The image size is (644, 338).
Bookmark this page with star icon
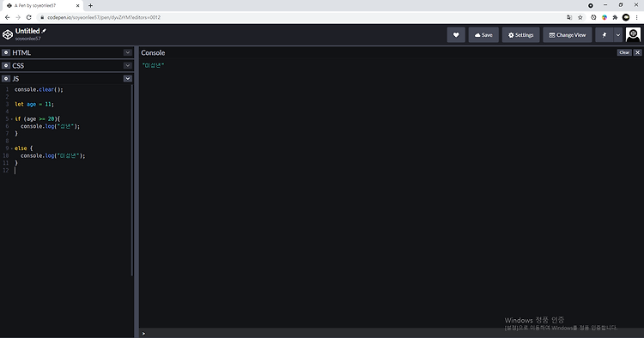tap(580, 17)
